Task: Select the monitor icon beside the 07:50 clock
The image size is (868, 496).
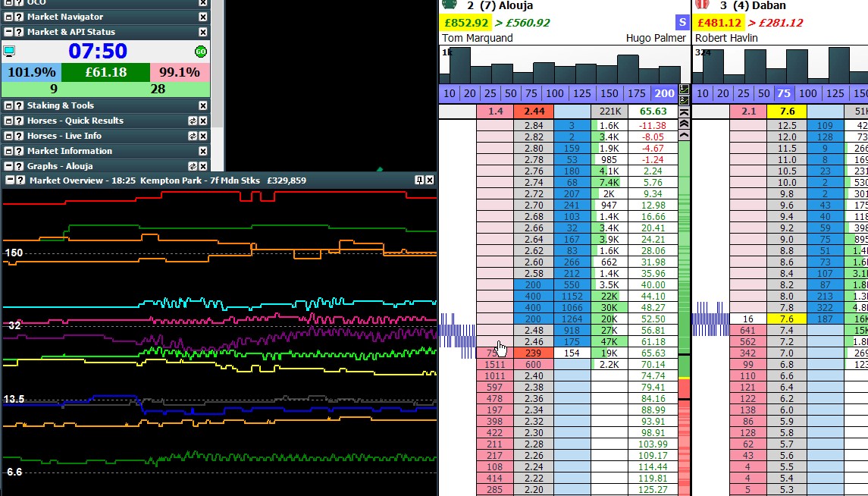Action: coord(10,50)
